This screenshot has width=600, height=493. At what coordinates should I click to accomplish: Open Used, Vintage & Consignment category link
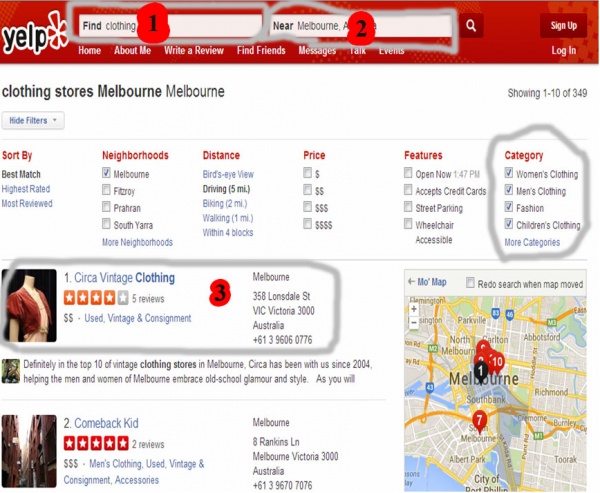pos(138,318)
